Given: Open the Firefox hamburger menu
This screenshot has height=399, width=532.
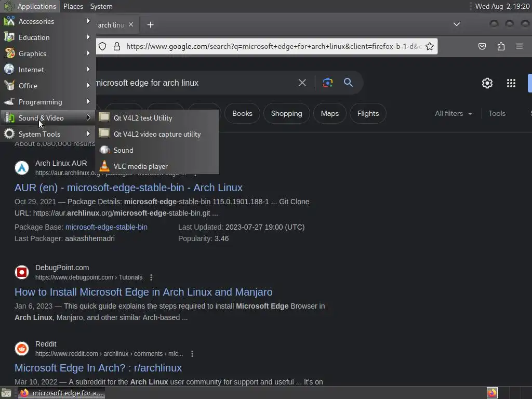Looking at the screenshot, I should [x=520, y=46].
